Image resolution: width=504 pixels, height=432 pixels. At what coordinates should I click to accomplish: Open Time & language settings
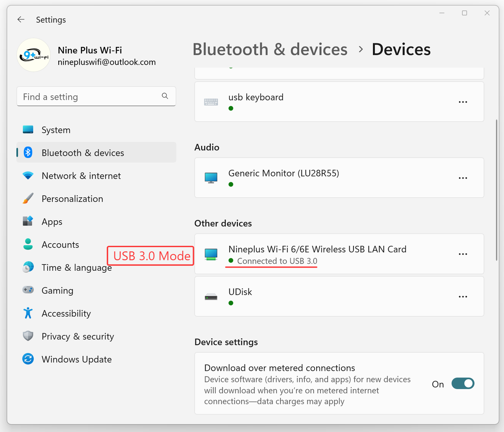96,267
